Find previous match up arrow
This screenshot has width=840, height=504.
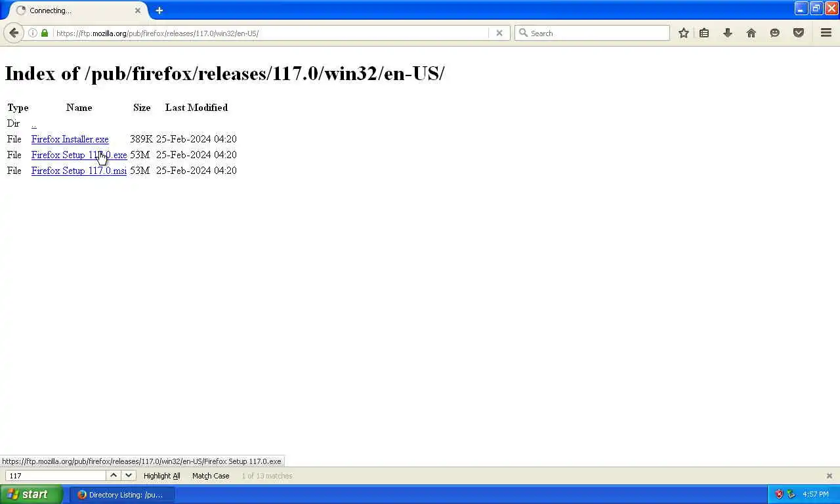pos(114,476)
